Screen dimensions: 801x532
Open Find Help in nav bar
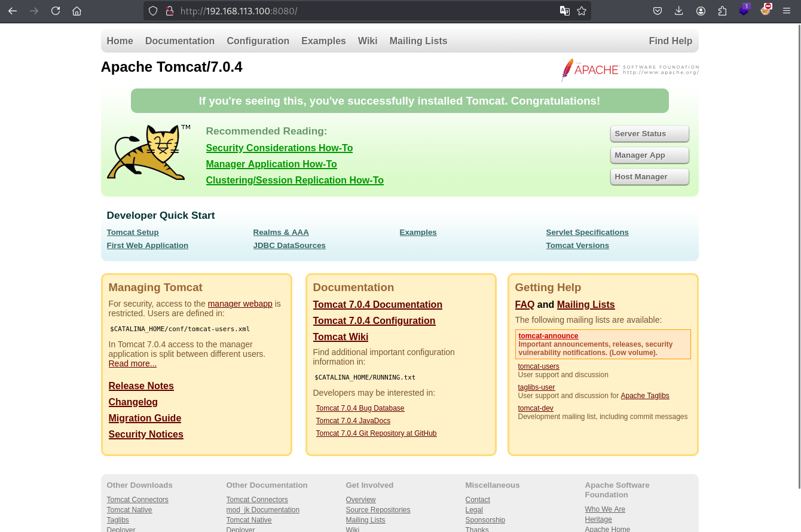(671, 41)
